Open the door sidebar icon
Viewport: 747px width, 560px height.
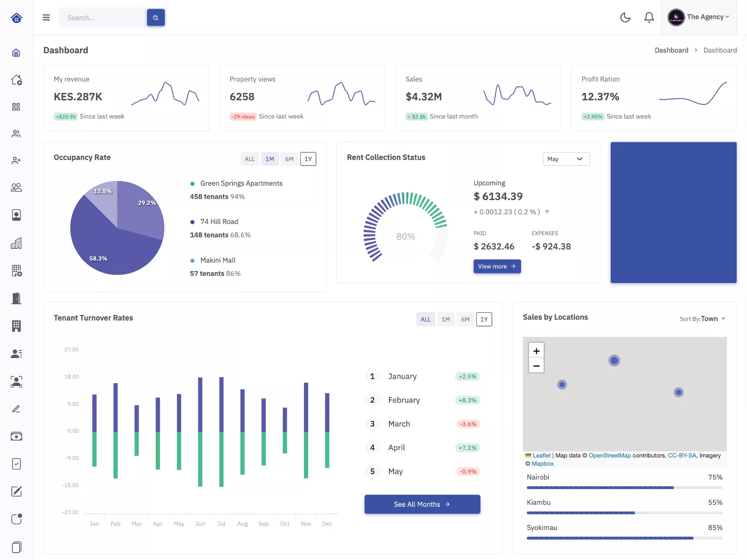16,298
